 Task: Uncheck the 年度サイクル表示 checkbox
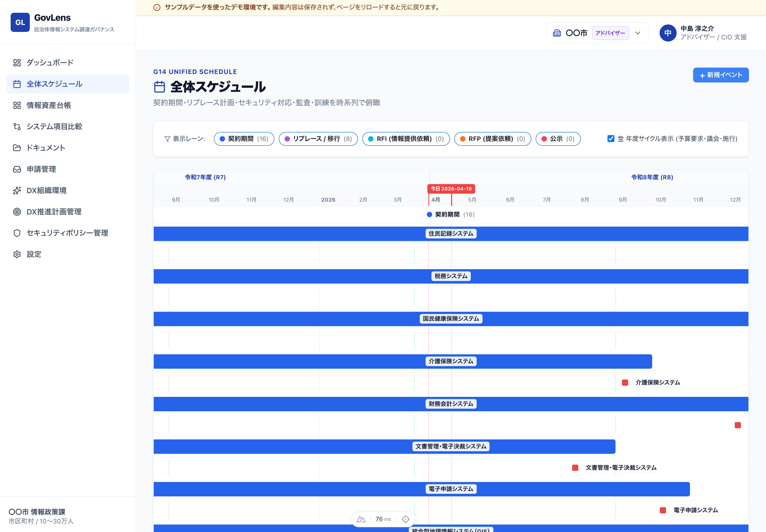(611, 139)
